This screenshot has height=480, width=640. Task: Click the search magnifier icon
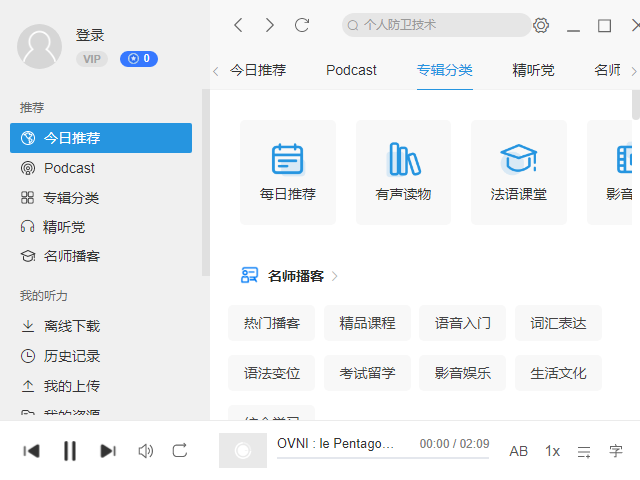point(353,26)
